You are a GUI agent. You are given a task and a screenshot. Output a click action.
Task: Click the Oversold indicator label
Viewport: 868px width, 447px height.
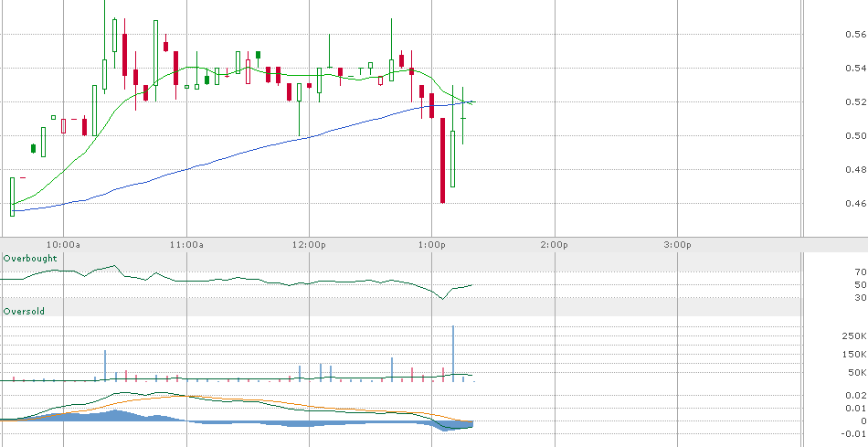point(24,312)
